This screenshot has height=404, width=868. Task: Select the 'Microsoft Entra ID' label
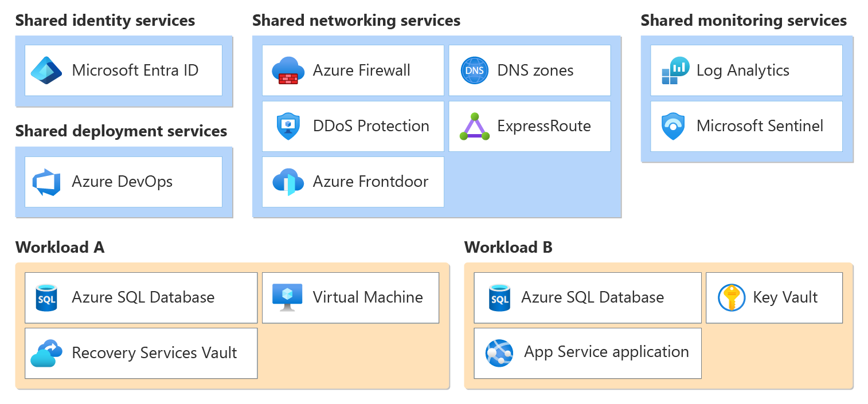[x=135, y=70]
